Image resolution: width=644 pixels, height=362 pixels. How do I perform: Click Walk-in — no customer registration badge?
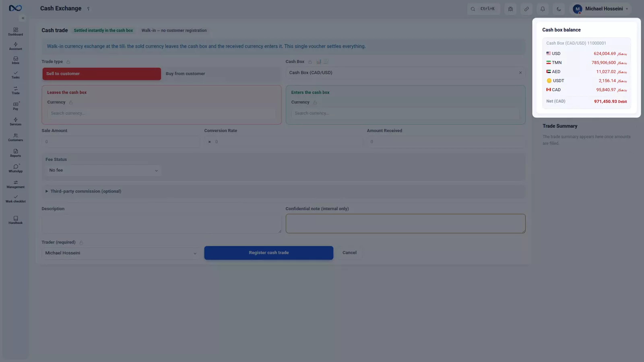pyautogui.click(x=174, y=31)
